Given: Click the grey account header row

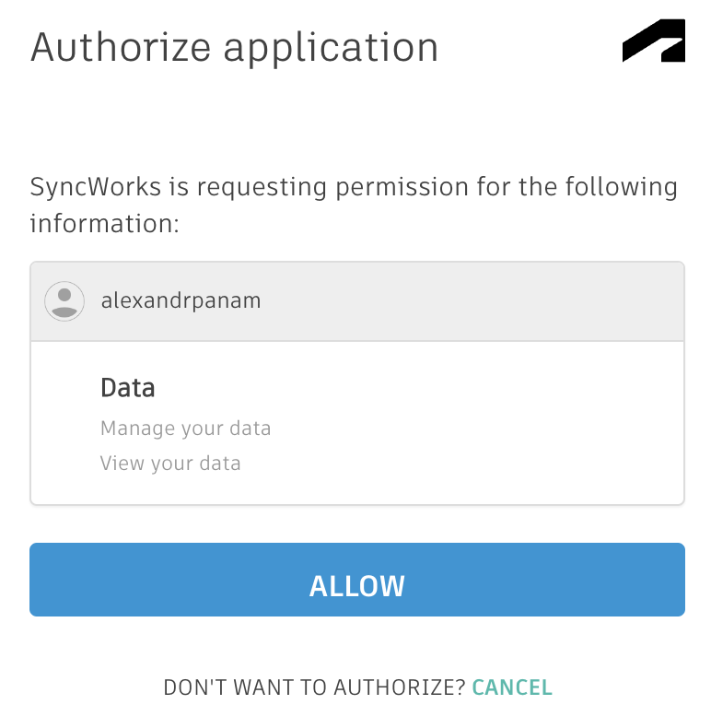Looking at the screenshot, I should (x=460, y=301).
